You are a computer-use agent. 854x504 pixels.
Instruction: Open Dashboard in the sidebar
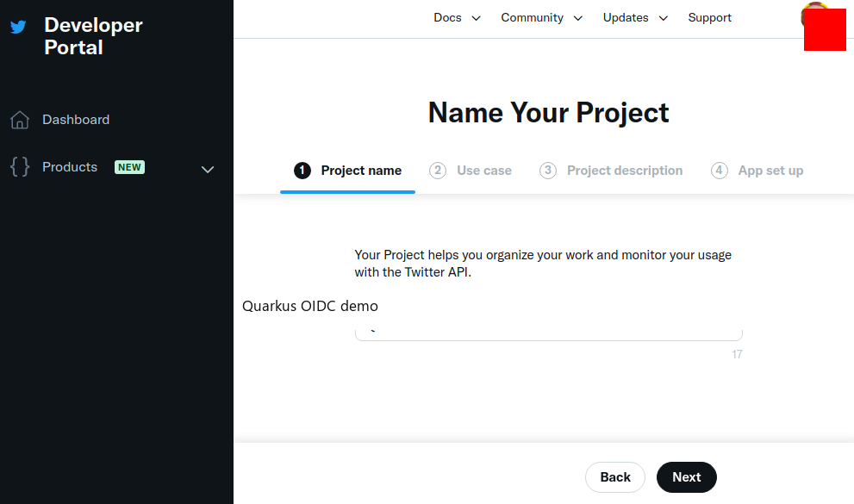point(76,120)
